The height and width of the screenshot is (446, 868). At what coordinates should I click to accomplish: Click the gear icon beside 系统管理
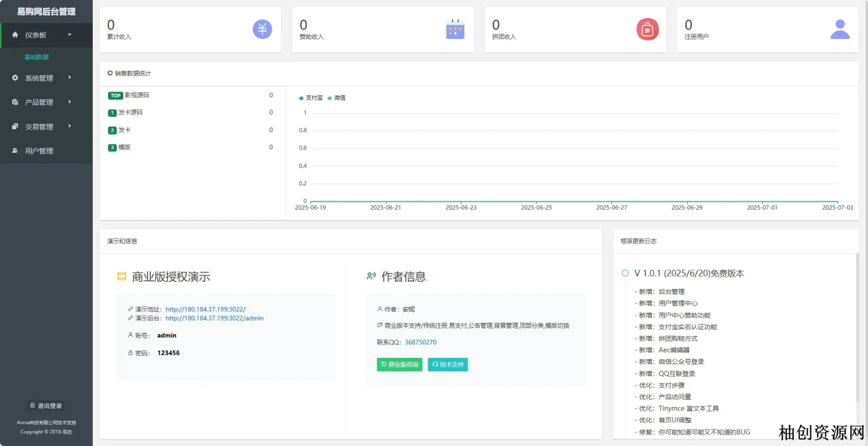pyautogui.click(x=15, y=78)
